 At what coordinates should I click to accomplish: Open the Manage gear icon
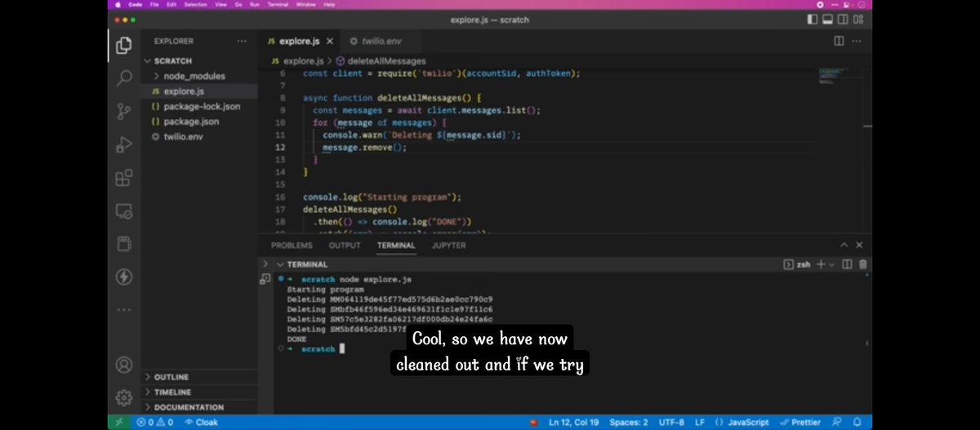[124, 397]
